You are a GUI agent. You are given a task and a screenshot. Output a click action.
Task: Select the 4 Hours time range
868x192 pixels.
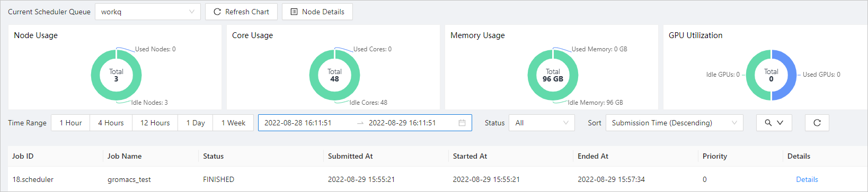111,123
